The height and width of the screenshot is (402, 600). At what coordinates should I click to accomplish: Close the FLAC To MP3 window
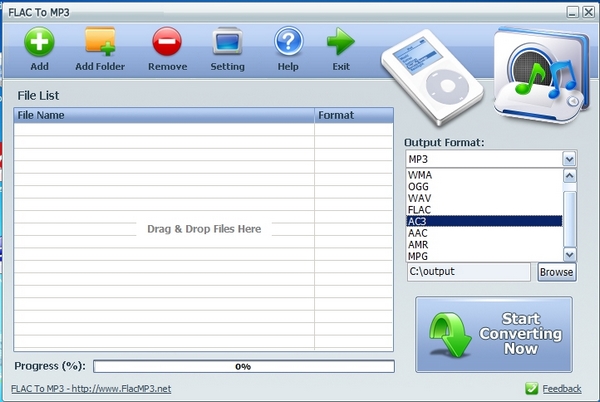tap(588, 12)
